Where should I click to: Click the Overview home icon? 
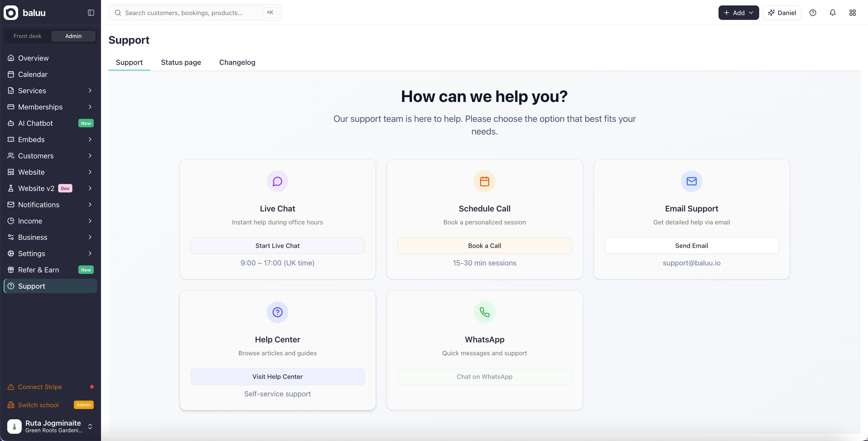[x=11, y=58]
